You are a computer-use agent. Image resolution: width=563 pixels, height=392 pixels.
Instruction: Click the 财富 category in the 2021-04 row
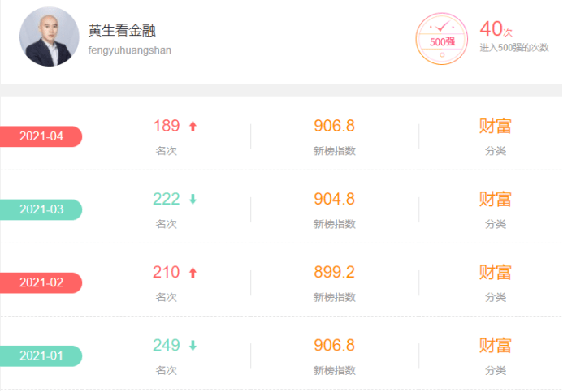pos(495,126)
